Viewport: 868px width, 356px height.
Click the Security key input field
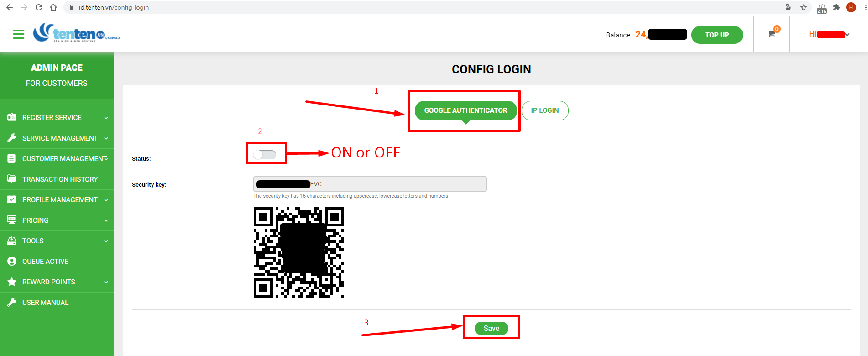pos(370,184)
